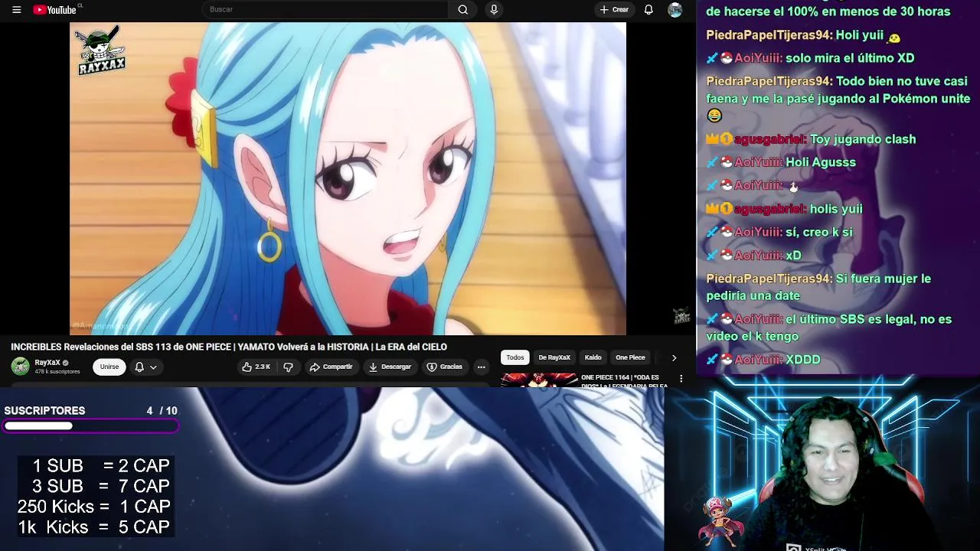Click chat message 'holis yuii'

pos(835,209)
